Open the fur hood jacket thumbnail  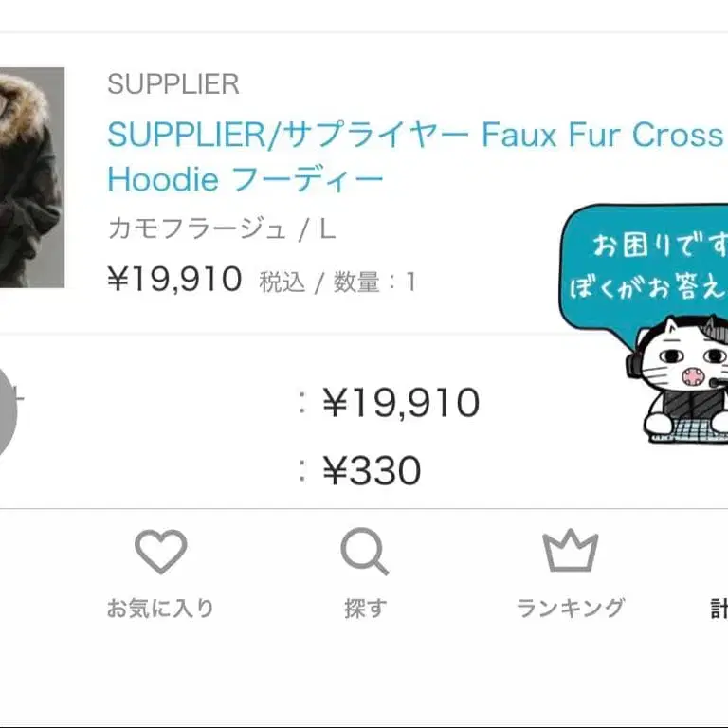[x=32, y=177]
